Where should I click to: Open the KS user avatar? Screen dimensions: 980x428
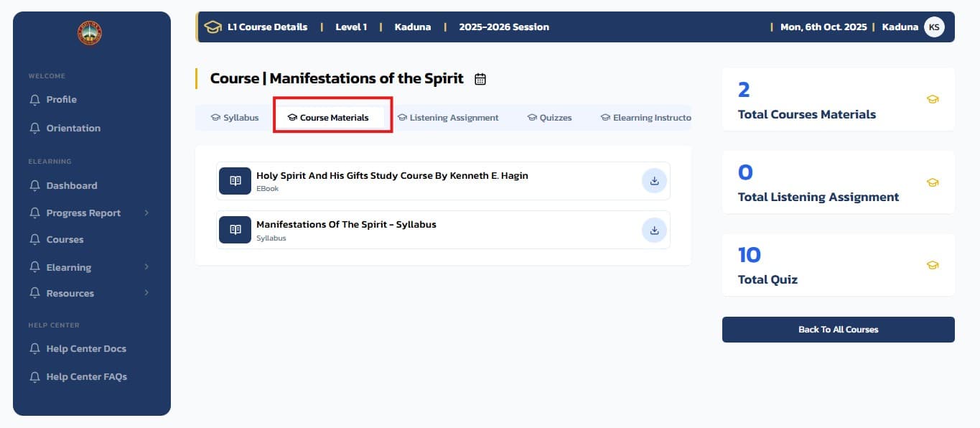coord(934,27)
